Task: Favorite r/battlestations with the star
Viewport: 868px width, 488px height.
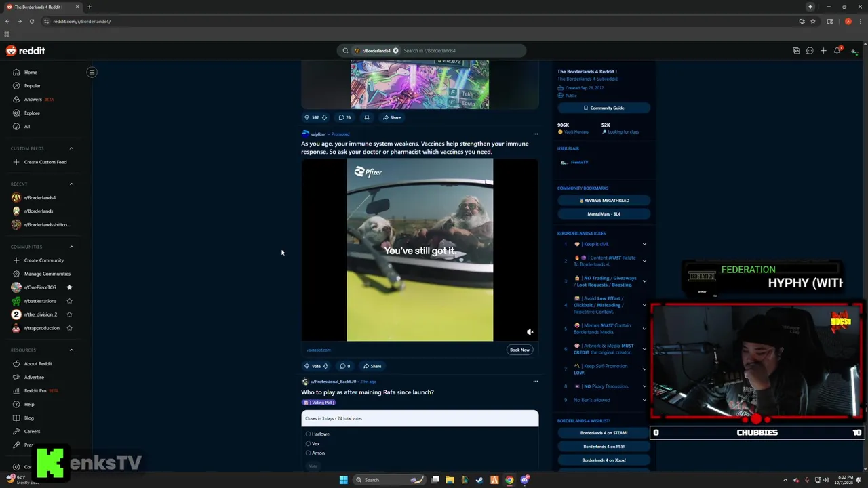Action: pos(69,301)
